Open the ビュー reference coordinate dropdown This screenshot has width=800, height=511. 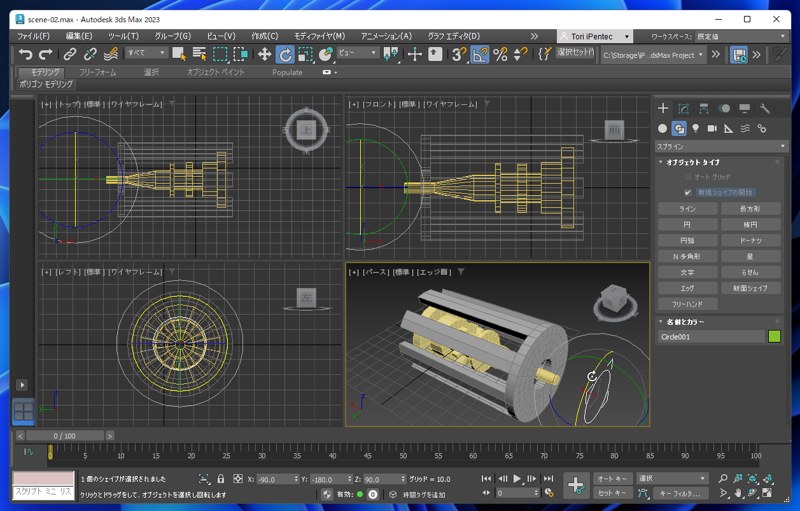[358, 53]
